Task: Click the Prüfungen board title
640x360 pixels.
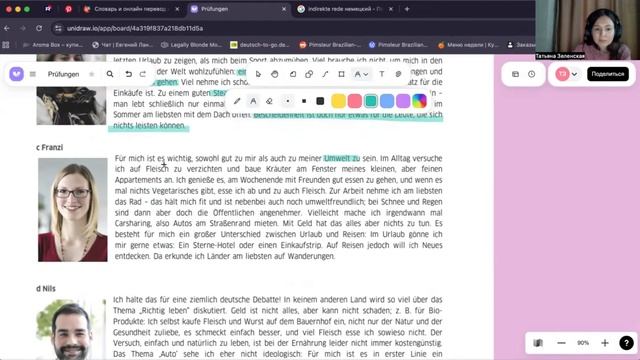Action: tap(63, 74)
